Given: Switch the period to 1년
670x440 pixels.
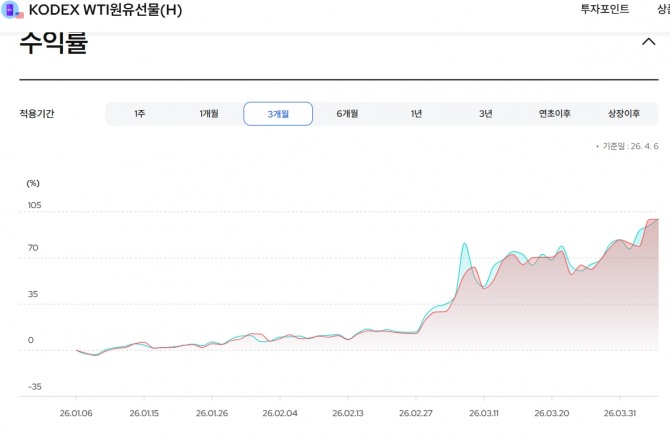Looking at the screenshot, I should click(416, 114).
